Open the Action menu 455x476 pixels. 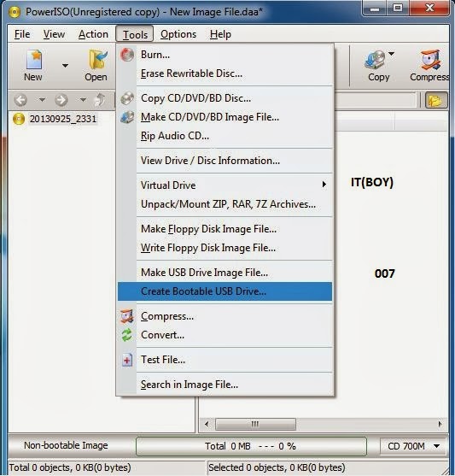pos(93,34)
